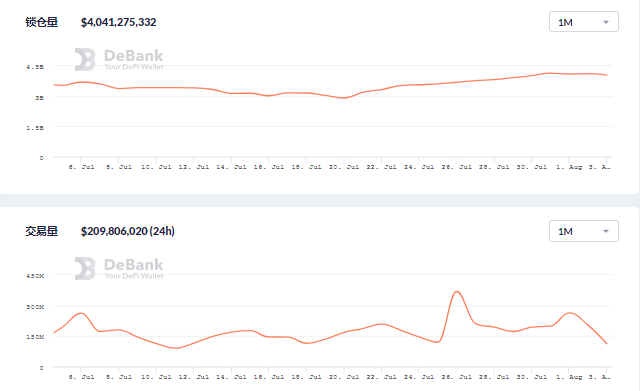The width and height of the screenshot is (640, 391).
Task: Click the 22. Jul label on the bottom chart axis
Action: click(x=381, y=377)
